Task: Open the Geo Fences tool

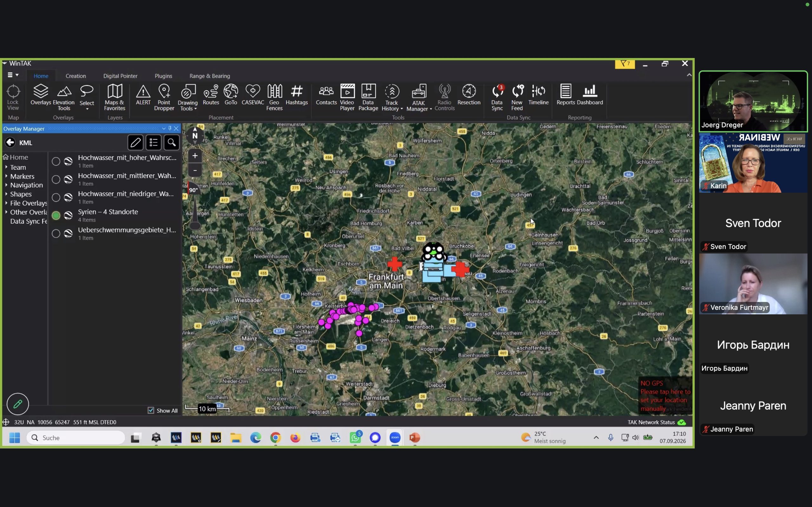Action: tap(274, 97)
